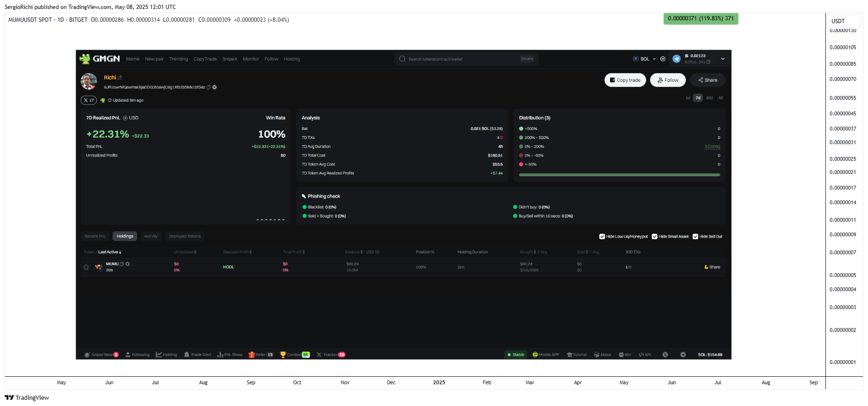Open X Tracker in the bottom bar

point(331,355)
